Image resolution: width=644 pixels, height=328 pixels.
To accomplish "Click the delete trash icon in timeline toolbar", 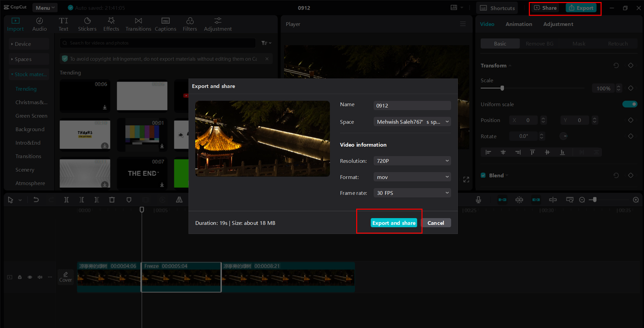I will (112, 200).
